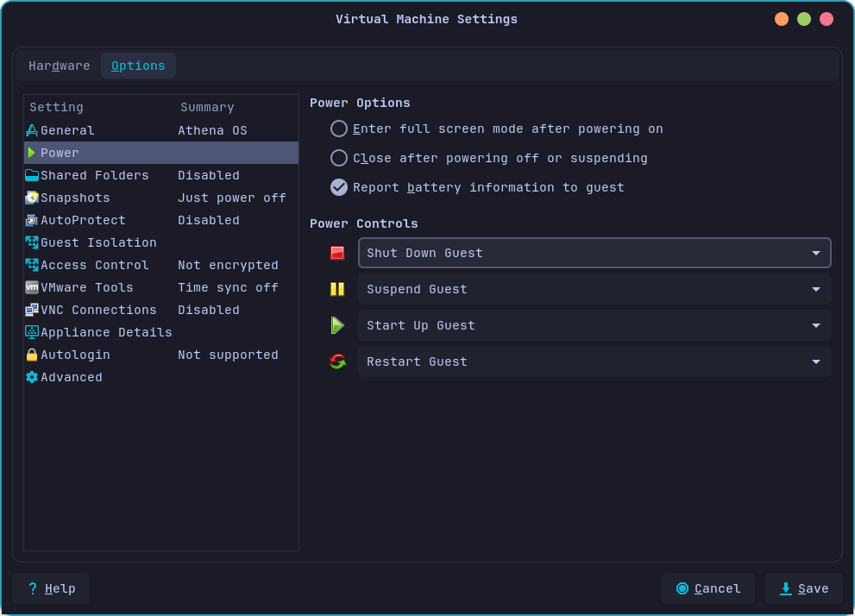Select the Shared Folders settings icon

(32, 175)
